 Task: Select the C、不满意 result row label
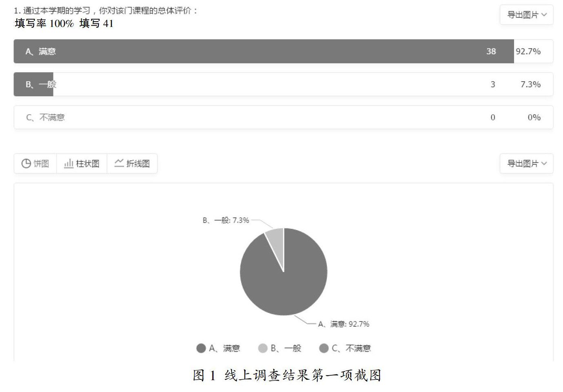pyautogui.click(x=45, y=117)
